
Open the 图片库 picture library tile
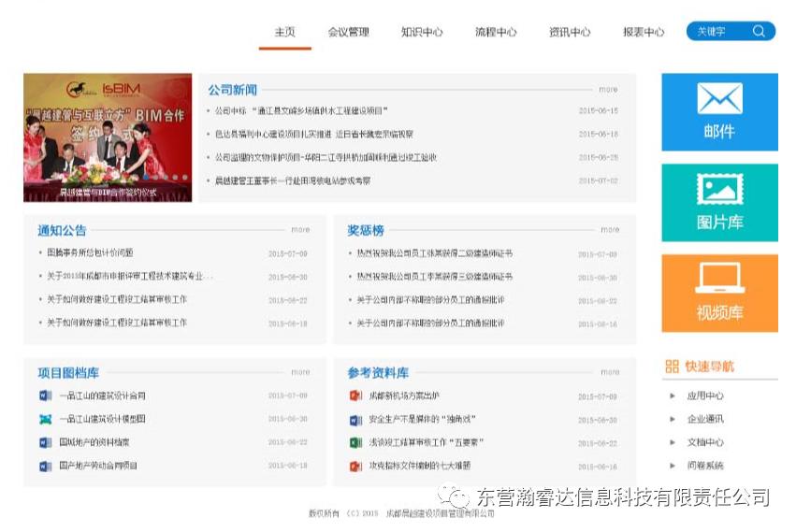click(x=719, y=202)
